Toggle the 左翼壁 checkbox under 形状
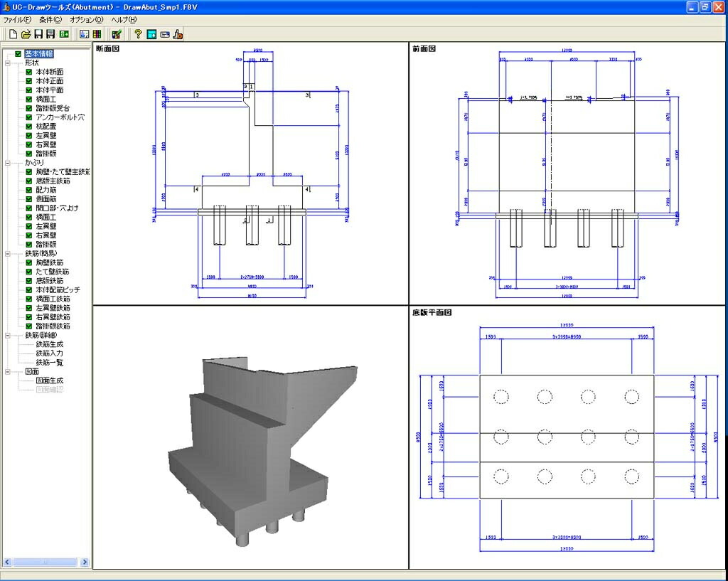 tap(28, 136)
